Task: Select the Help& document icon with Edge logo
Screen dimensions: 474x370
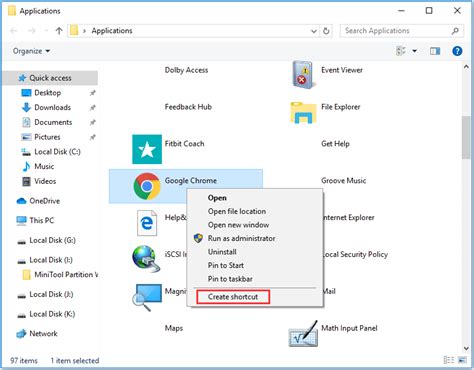Action: tap(147, 223)
